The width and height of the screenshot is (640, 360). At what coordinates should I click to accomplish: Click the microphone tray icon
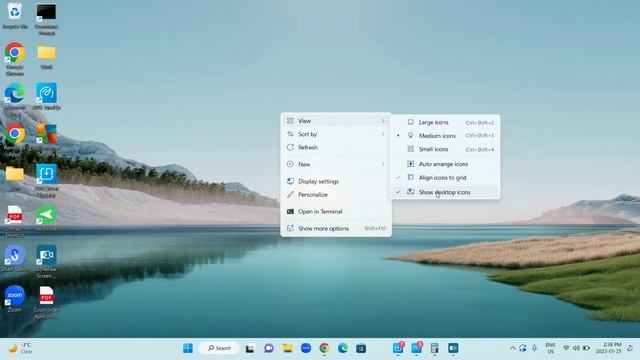coord(534,348)
